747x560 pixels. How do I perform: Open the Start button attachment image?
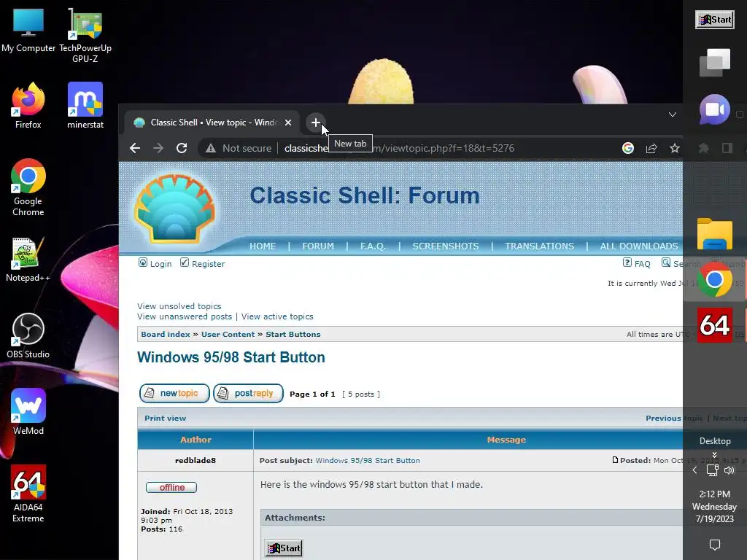[x=284, y=548]
